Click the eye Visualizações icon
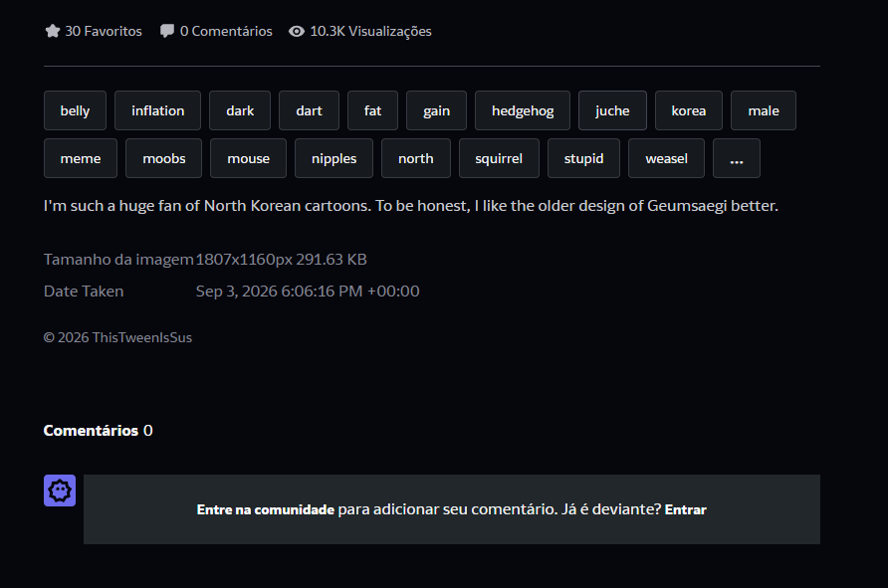Viewport: 888px width, 588px height. (297, 32)
